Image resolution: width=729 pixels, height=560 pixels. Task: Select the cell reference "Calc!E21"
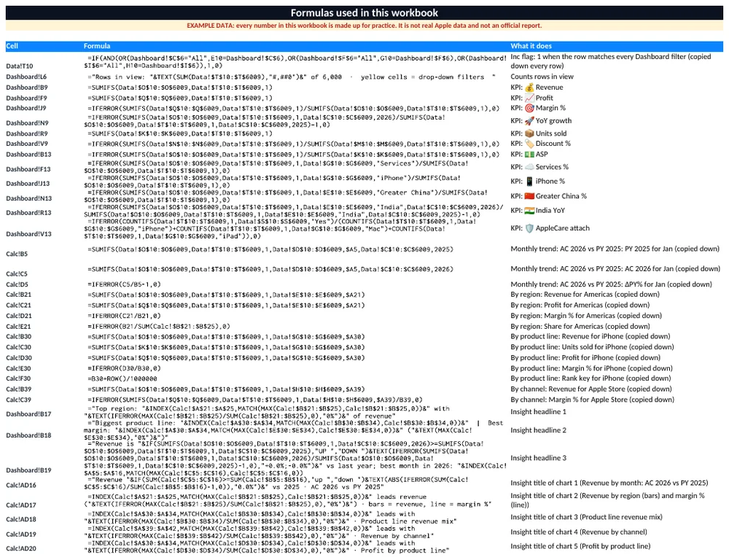click(x=19, y=327)
